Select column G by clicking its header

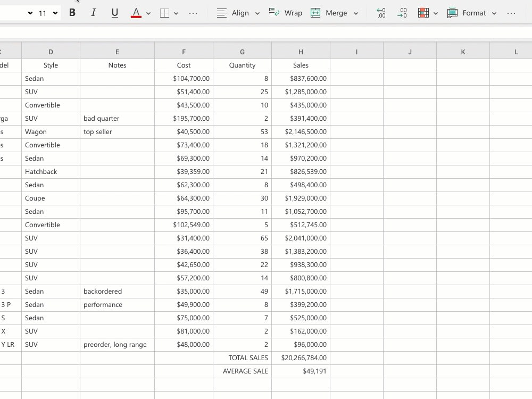[242, 52]
